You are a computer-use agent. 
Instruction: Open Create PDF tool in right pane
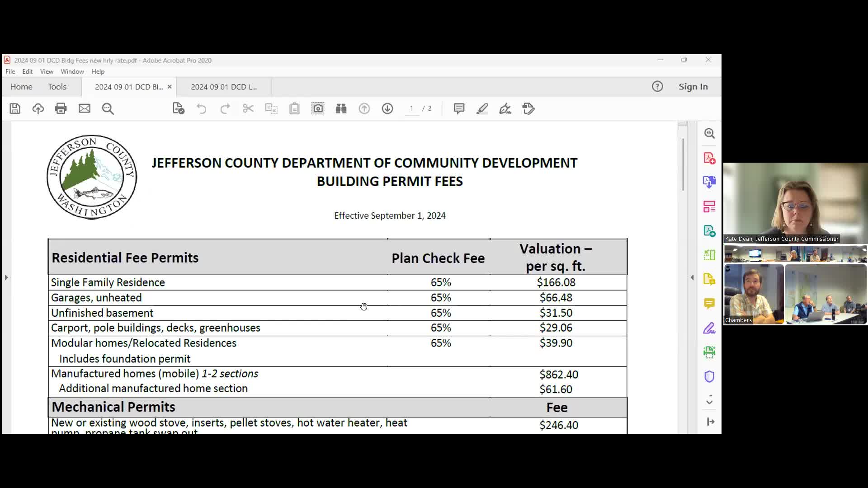tap(709, 158)
